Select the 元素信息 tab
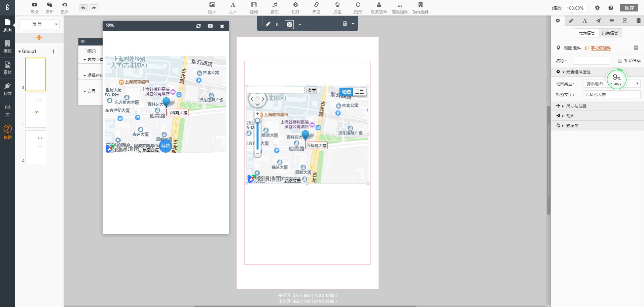Image resolution: width=644 pixels, height=307 pixels. tap(586, 33)
